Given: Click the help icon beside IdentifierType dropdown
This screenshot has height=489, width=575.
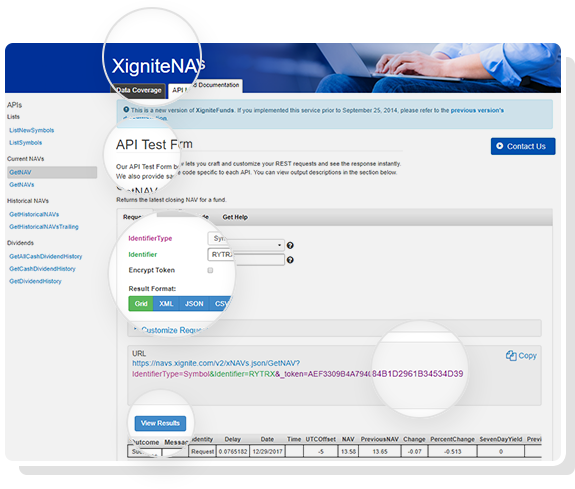Looking at the screenshot, I should pos(290,245).
